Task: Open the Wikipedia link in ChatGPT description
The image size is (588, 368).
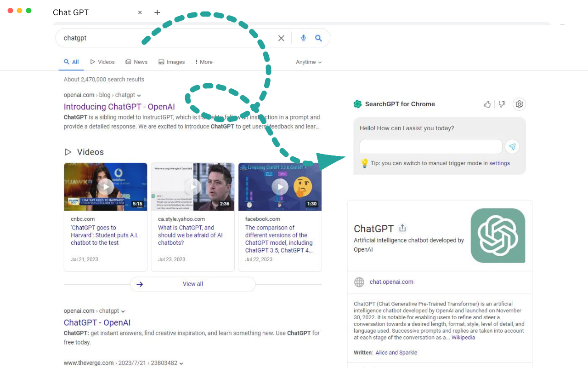Action: (x=463, y=338)
